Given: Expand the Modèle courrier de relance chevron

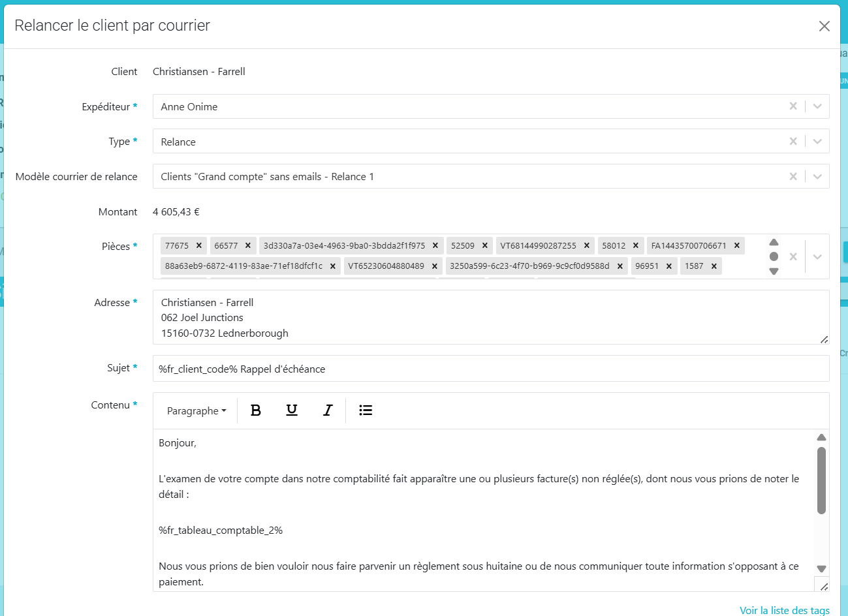Looking at the screenshot, I should [x=817, y=176].
